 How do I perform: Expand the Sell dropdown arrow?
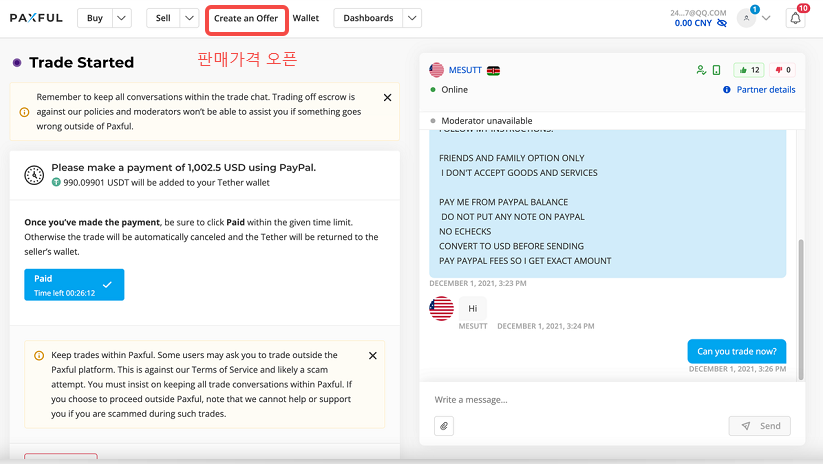pos(189,18)
